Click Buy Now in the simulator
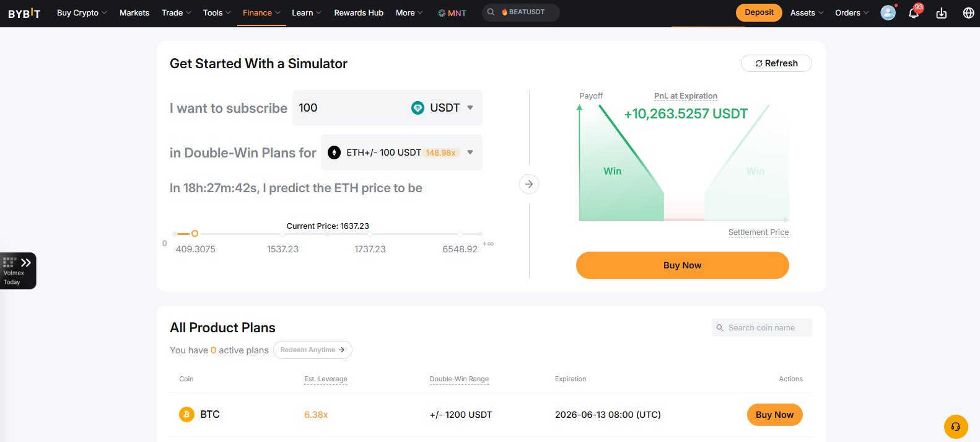Image resolution: width=980 pixels, height=442 pixels. click(683, 265)
